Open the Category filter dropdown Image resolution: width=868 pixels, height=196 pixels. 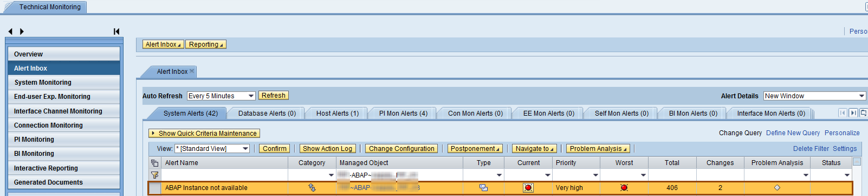(331, 175)
